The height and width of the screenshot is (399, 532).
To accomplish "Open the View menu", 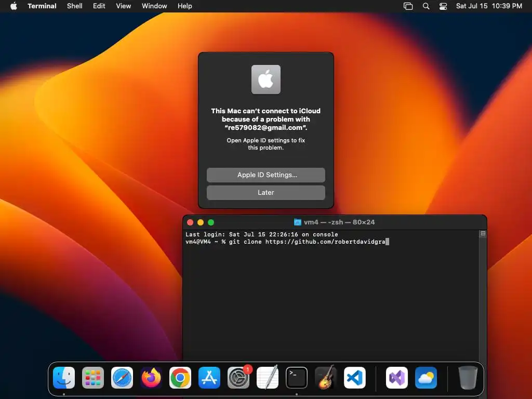I will coord(124,6).
